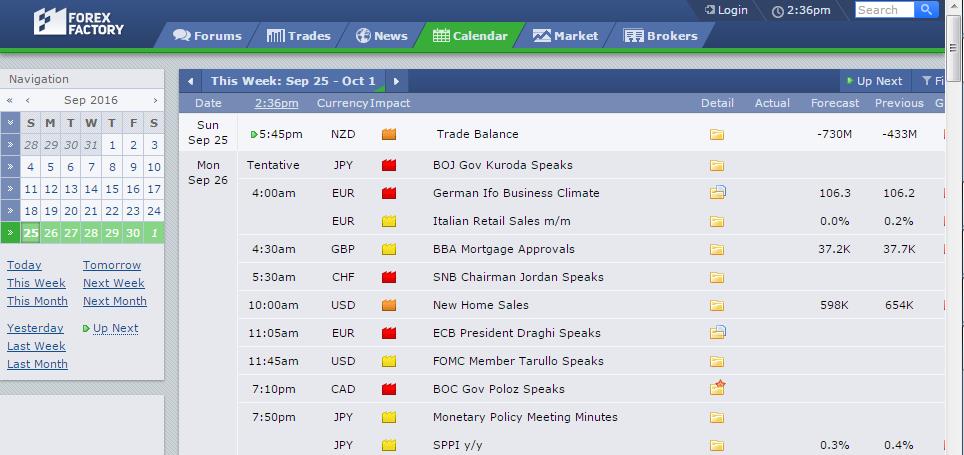This screenshot has width=964, height=455.
Task: Switch to the Market tab
Action: (566, 36)
